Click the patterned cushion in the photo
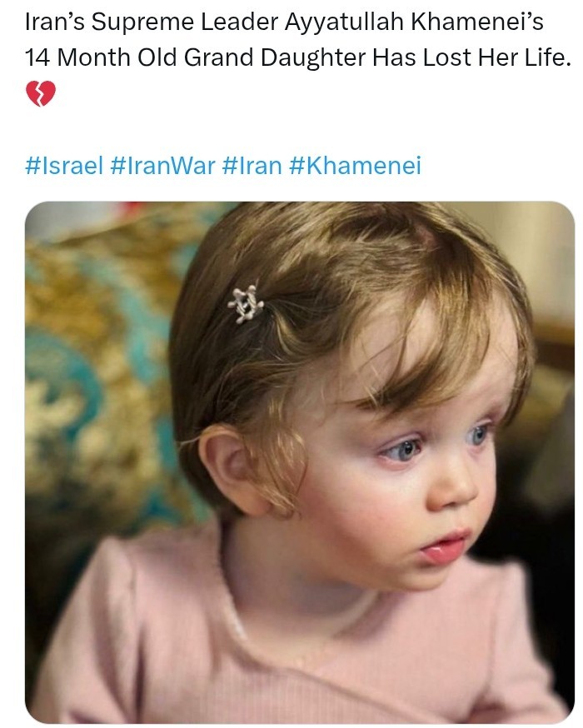 pyautogui.click(x=92, y=375)
